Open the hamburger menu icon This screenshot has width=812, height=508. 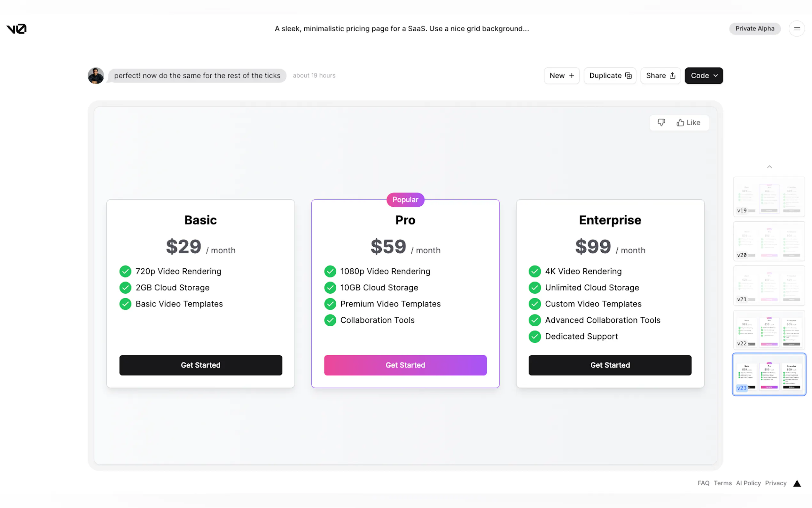tap(797, 29)
